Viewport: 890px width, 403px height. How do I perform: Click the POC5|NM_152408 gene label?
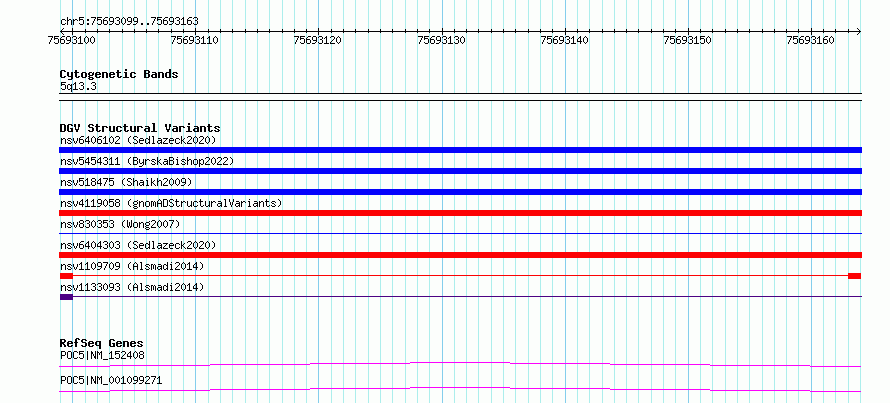[x=102, y=355]
